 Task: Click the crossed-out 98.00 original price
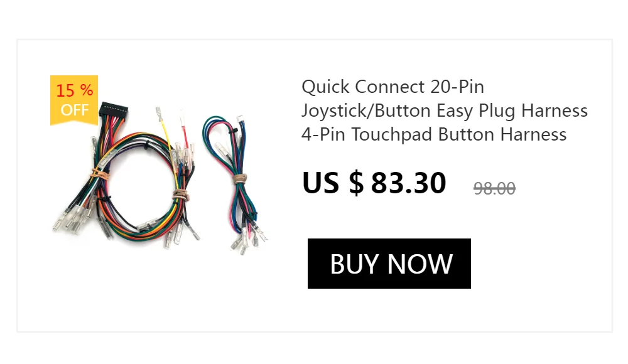(494, 188)
